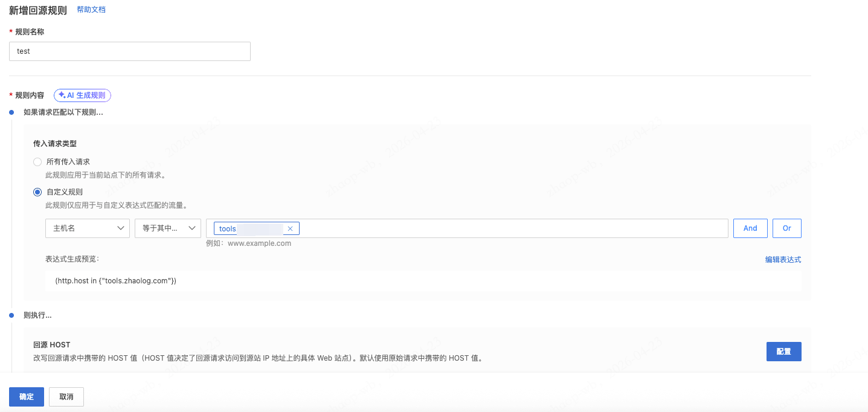Click the 如果请求匹配以下规则 step bullet
The width and height of the screenshot is (868, 412).
pyautogui.click(x=11, y=112)
